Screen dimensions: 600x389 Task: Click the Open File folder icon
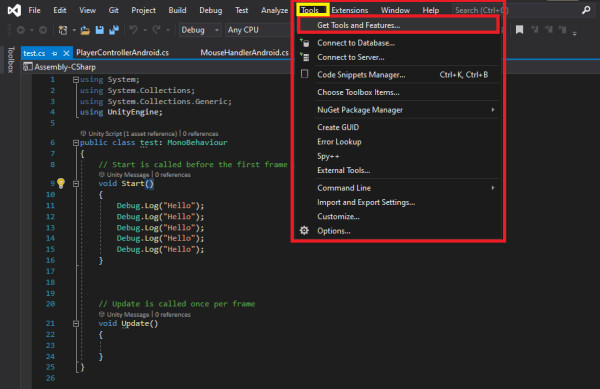85,30
